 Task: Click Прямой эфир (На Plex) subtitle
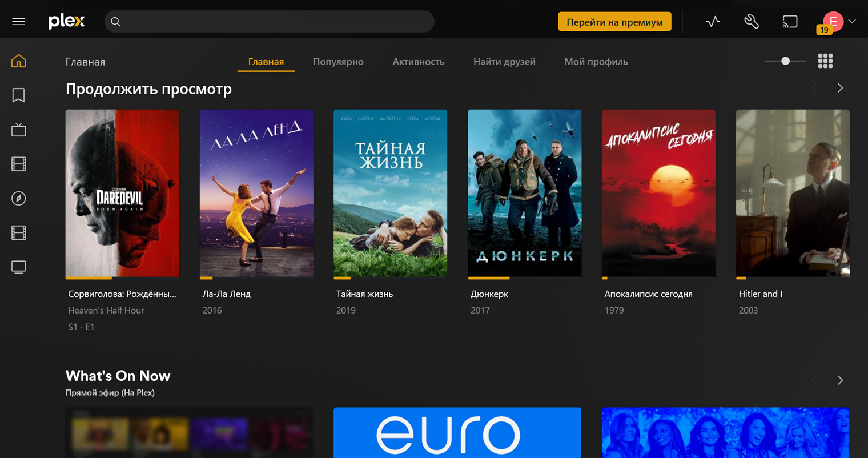pos(110,393)
